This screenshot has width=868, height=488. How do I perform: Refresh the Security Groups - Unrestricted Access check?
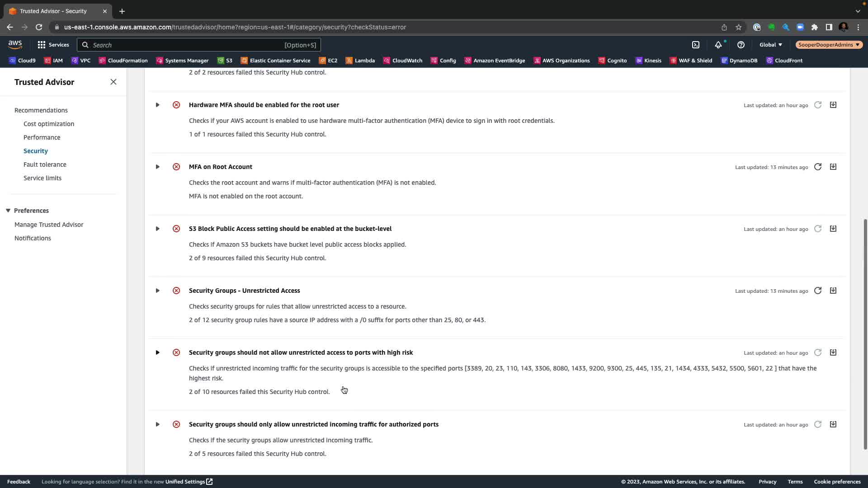tap(818, 291)
